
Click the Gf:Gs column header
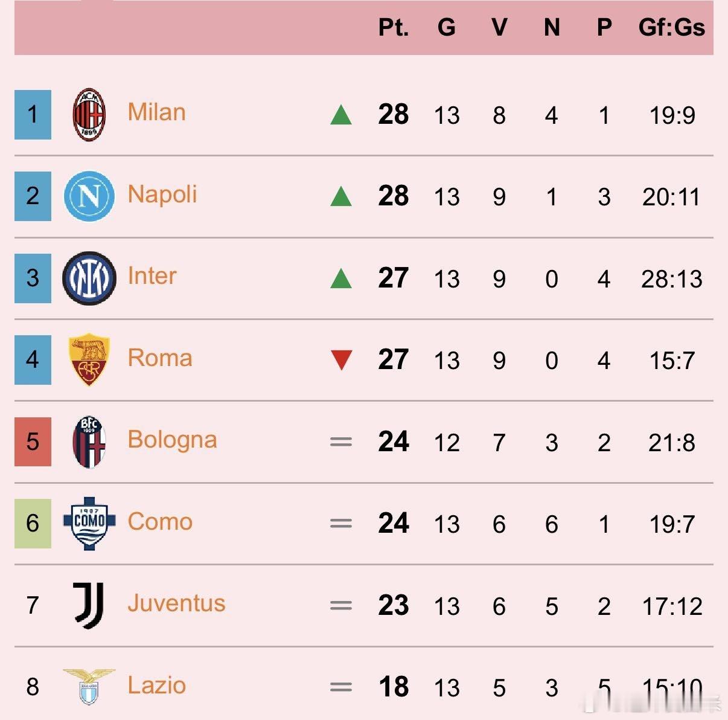(671, 28)
